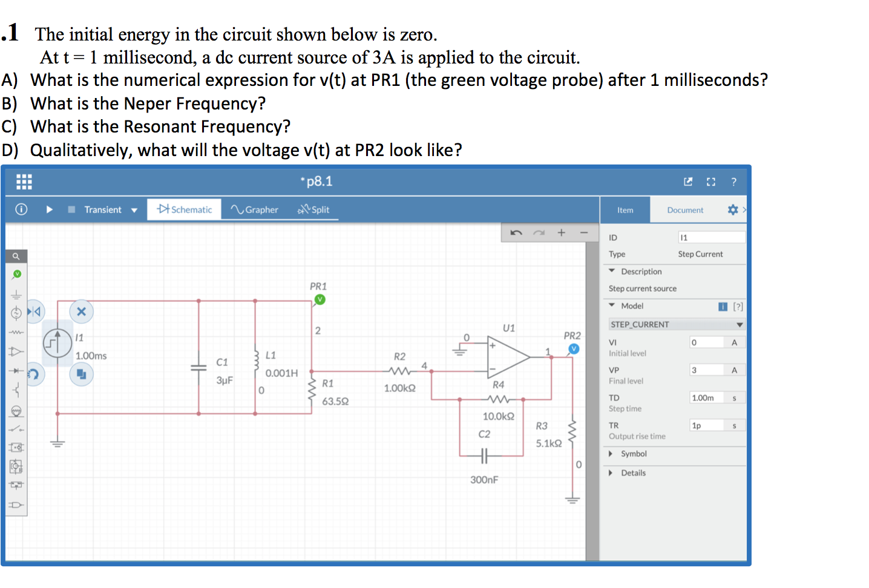Select the diode component tool
This screenshot has width=869, height=588.
click(x=16, y=371)
